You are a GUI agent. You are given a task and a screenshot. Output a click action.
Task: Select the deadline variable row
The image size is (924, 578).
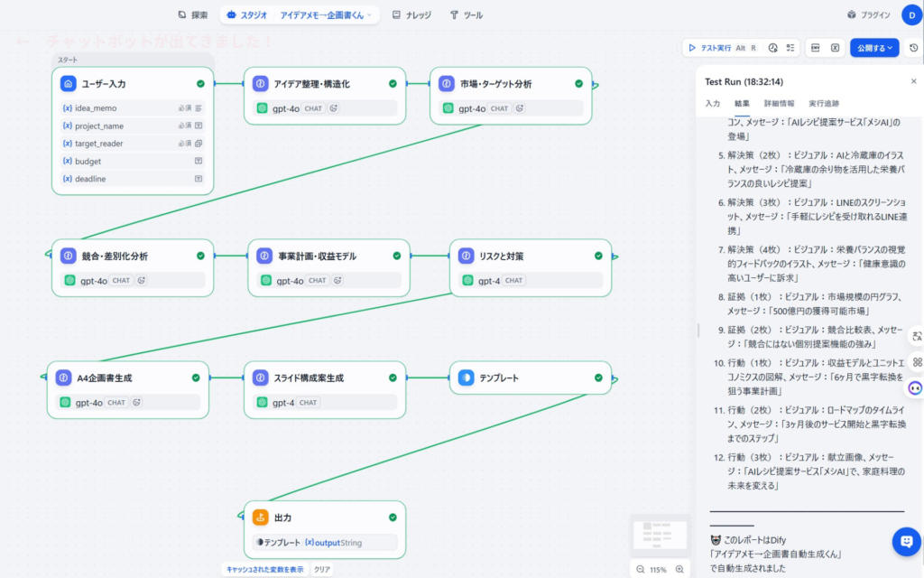point(133,179)
